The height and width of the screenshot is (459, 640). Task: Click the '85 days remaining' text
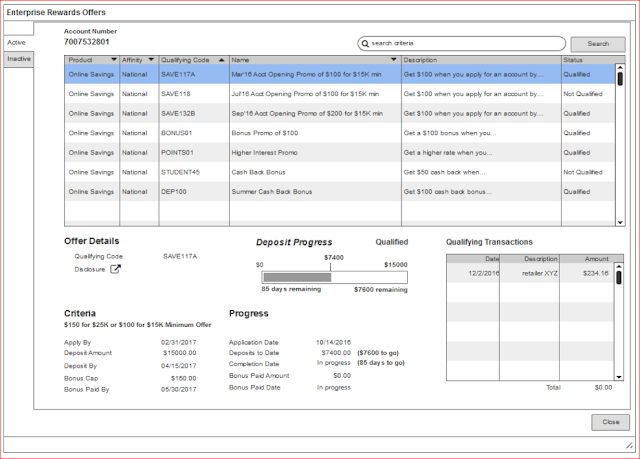coord(291,289)
